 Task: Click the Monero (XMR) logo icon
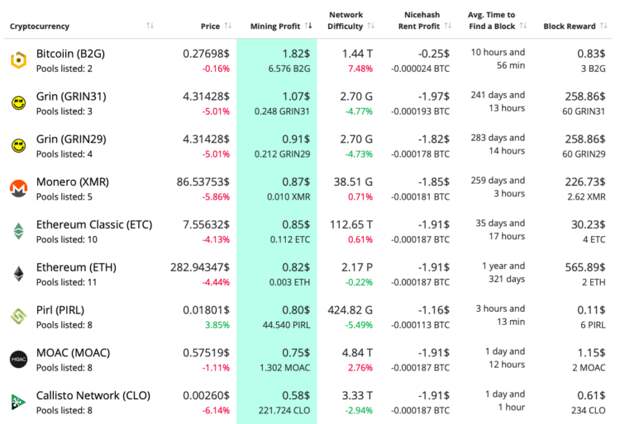(18, 188)
